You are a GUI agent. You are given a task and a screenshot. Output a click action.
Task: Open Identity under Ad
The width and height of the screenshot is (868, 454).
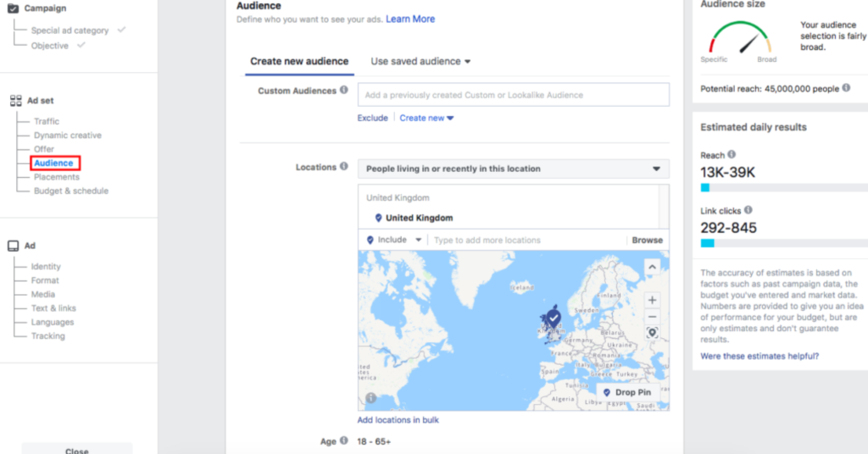pyautogui.click(x=46, y=267)
